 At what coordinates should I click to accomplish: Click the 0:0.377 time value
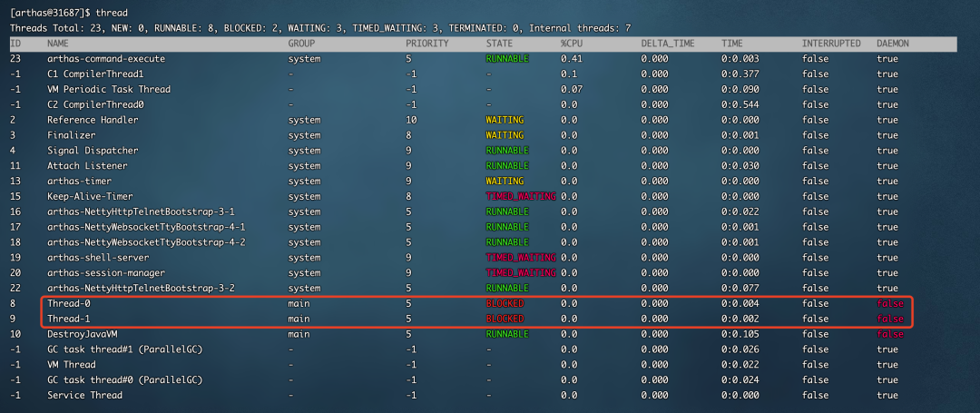click(x=740, y=74)
